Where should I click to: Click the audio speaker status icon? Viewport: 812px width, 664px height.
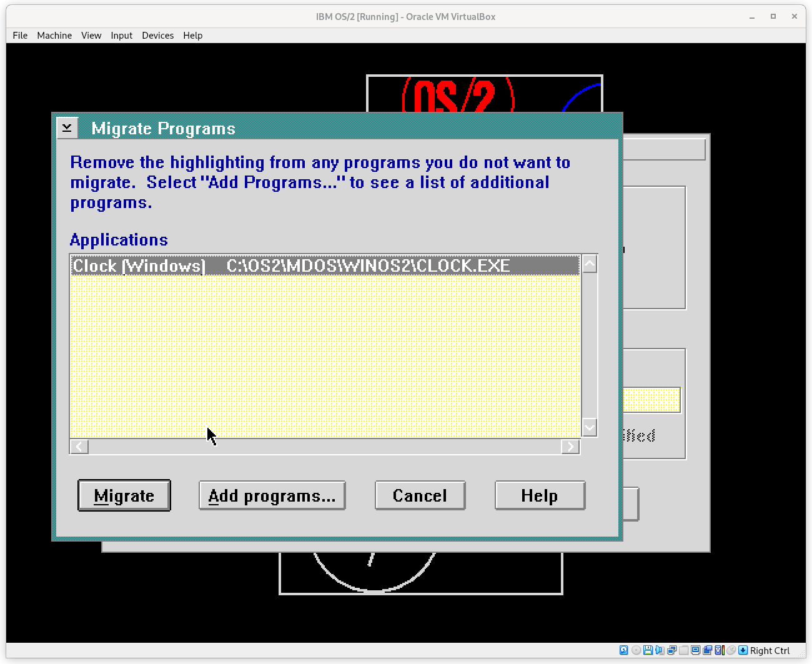coord(660,650)
